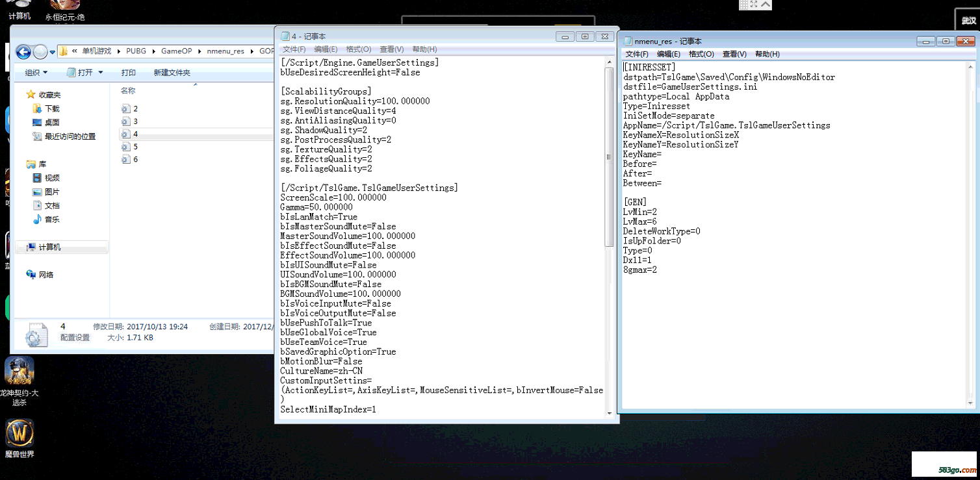Open 下载 folder in favorites sidebar
980x480 pixels.
[51, 109]
